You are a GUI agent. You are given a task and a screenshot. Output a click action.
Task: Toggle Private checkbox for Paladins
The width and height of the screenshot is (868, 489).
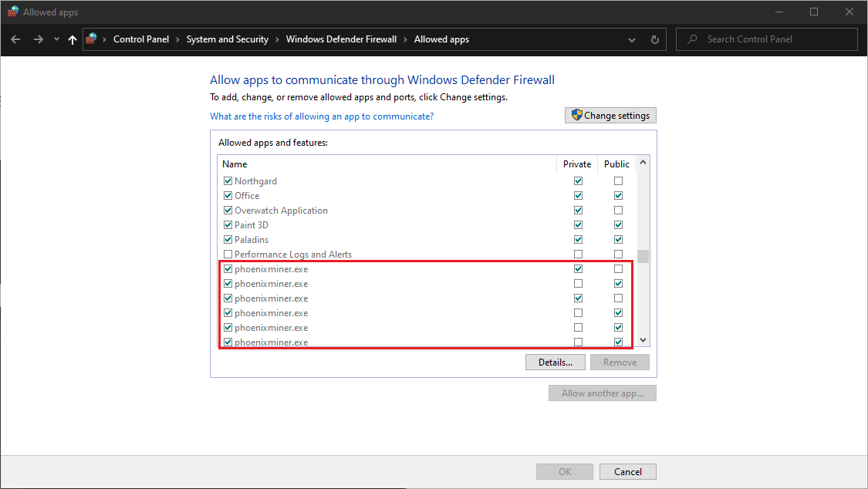(x=579, y=240)
